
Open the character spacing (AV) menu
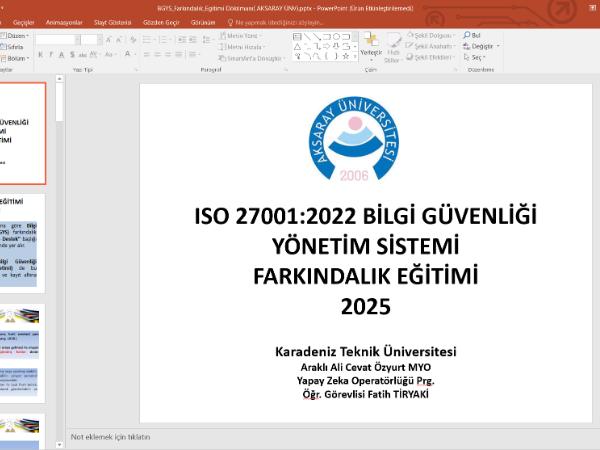[x=94, y=55]
